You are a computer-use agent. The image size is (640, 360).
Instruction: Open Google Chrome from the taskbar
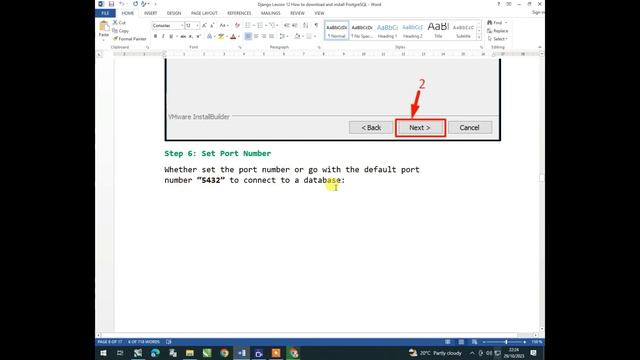pyautogui.click(x=224, y=353)
